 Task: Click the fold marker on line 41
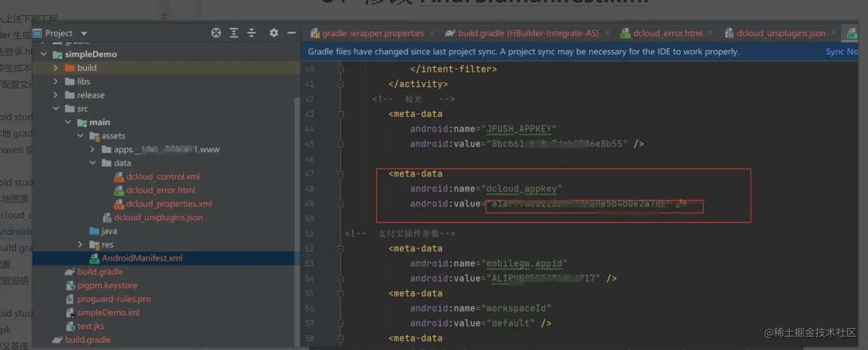click(340, 84)
